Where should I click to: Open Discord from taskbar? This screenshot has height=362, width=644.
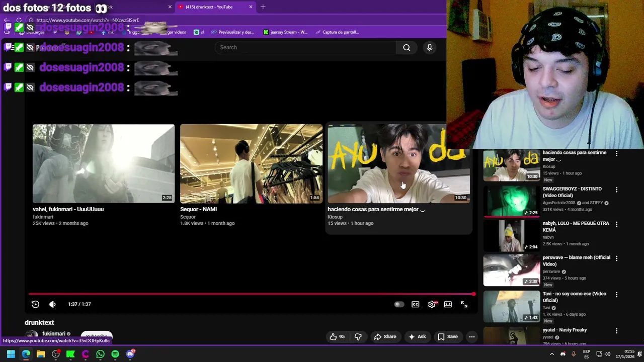pos(130,354)
